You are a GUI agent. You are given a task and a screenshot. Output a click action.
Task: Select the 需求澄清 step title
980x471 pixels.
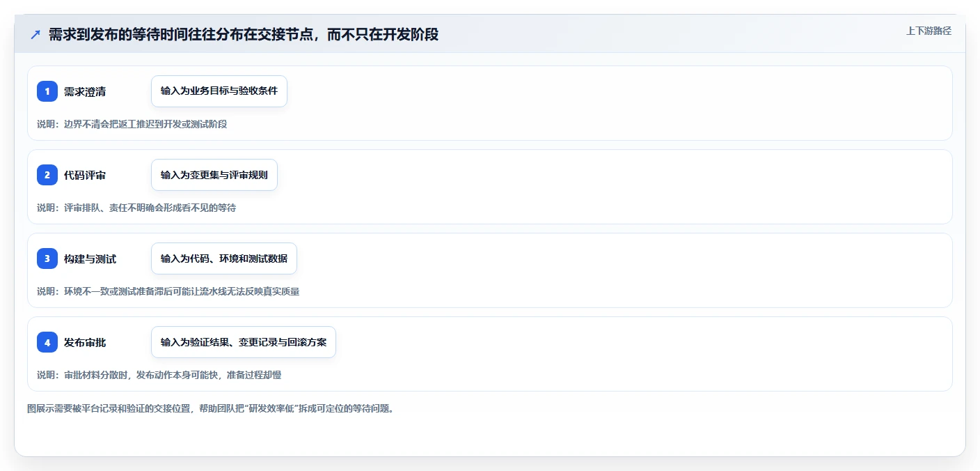tap(85, 91)
